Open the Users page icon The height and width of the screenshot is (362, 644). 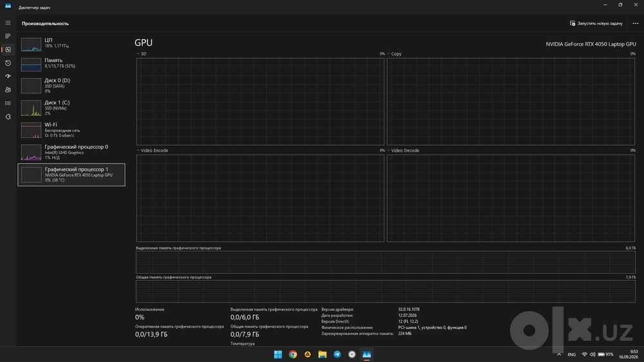(8, 90)
